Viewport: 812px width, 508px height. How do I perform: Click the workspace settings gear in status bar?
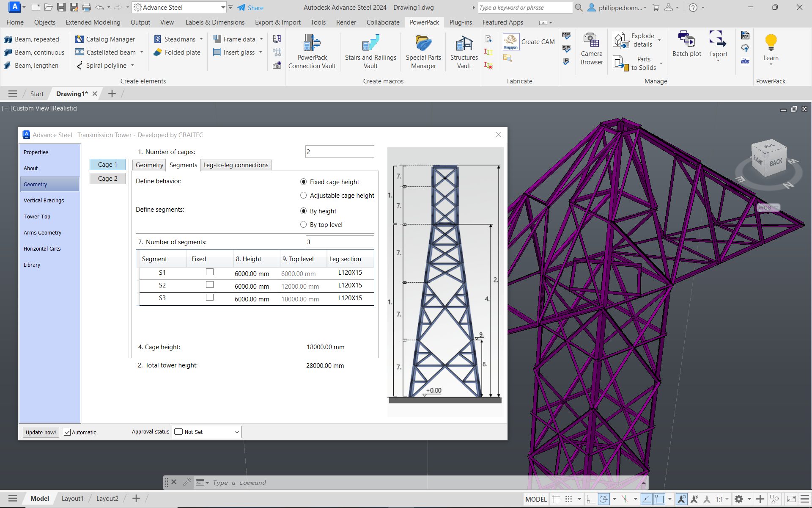point(738,499)
